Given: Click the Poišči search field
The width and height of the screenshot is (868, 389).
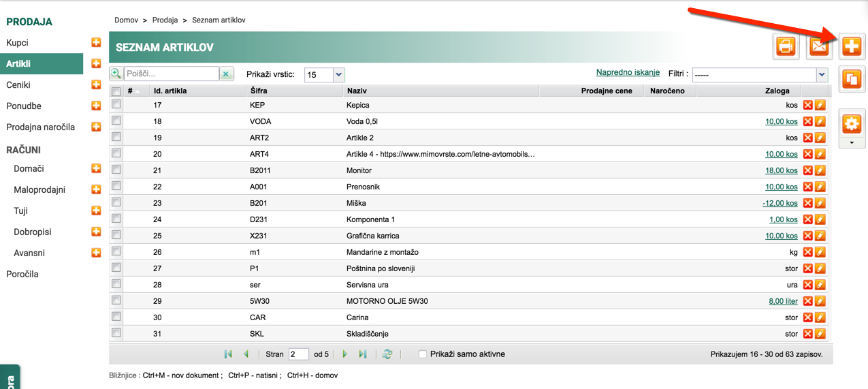Looking at the screenshot, I should pyautogui.click(x=171, y=74).
